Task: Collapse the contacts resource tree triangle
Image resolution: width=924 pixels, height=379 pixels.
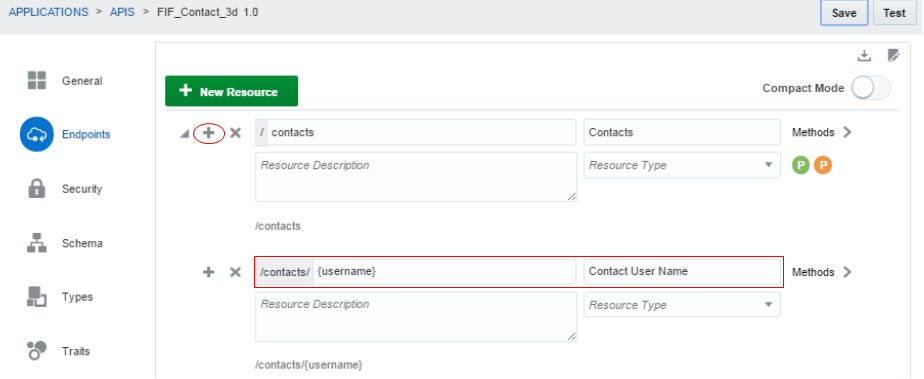Action: (x=184, y=134)
